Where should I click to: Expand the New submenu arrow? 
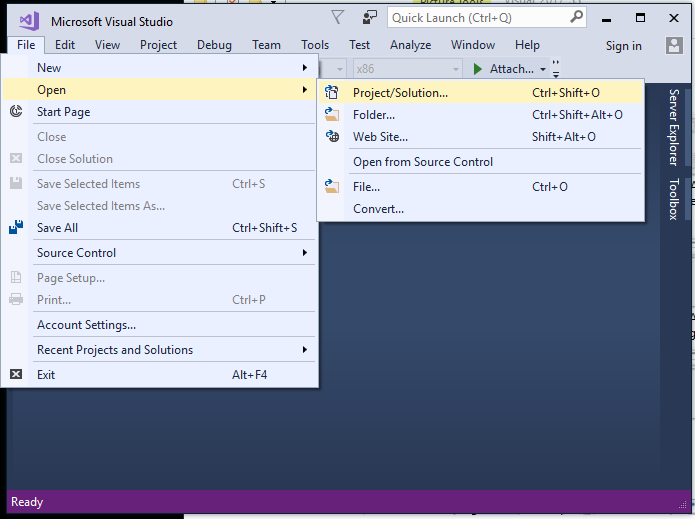pyautogui.click(x=305, y=68)
